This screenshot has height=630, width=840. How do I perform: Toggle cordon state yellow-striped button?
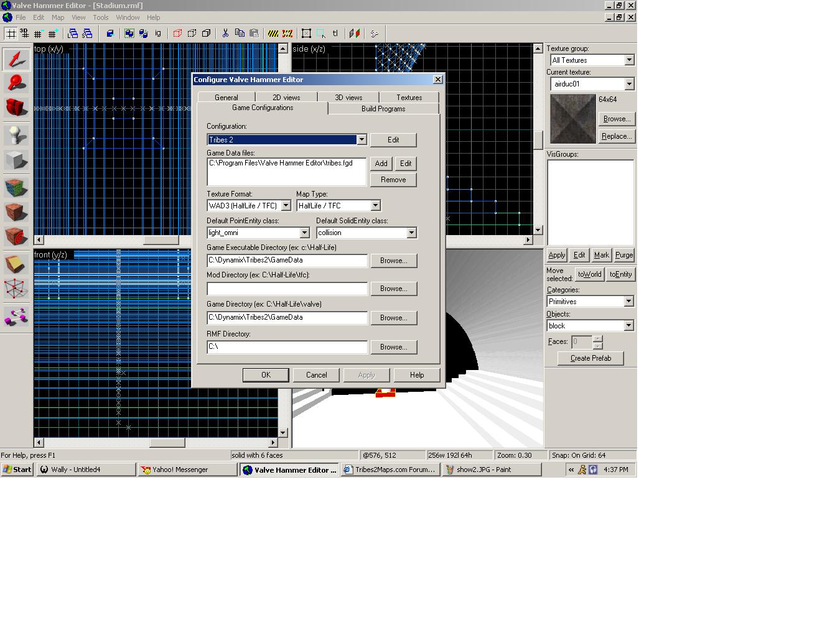(273, 34)
